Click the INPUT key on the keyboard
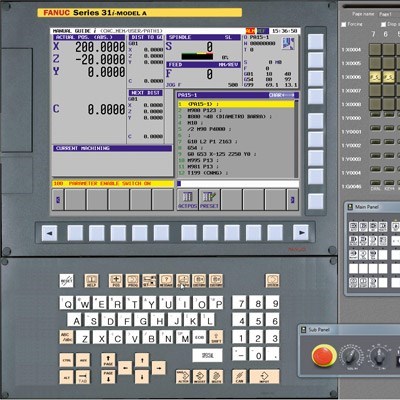This screenshot has width=400, height=400. pos(264,377)
